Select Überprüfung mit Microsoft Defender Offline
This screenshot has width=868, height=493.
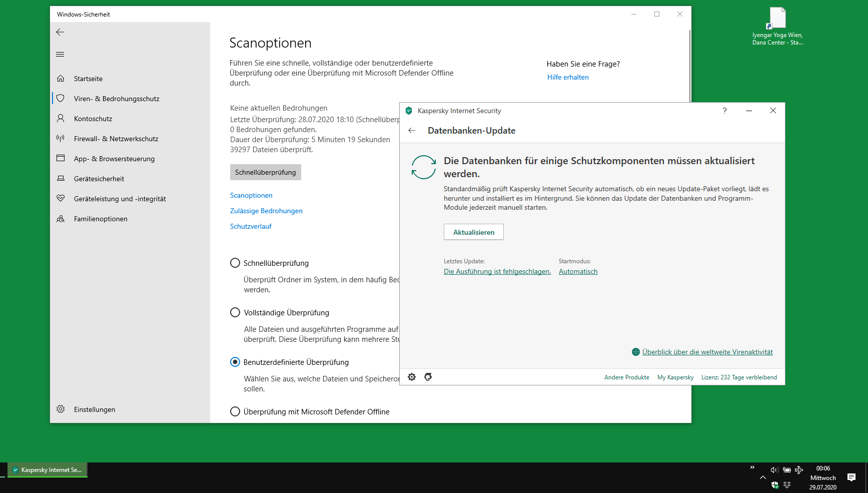tap(235, 411)
